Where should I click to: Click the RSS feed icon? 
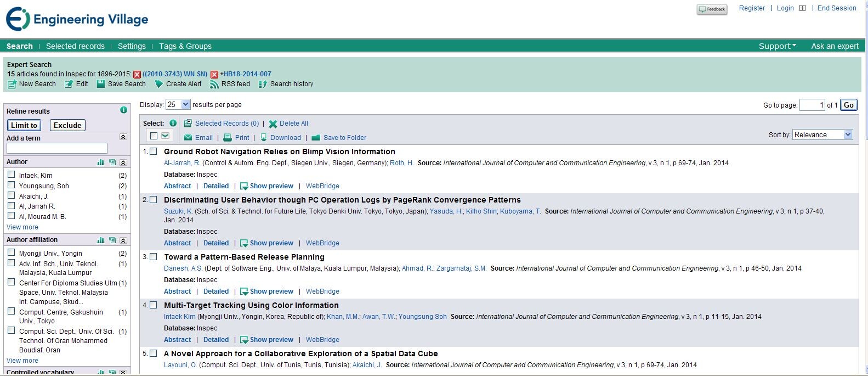(x=214, y=84)
